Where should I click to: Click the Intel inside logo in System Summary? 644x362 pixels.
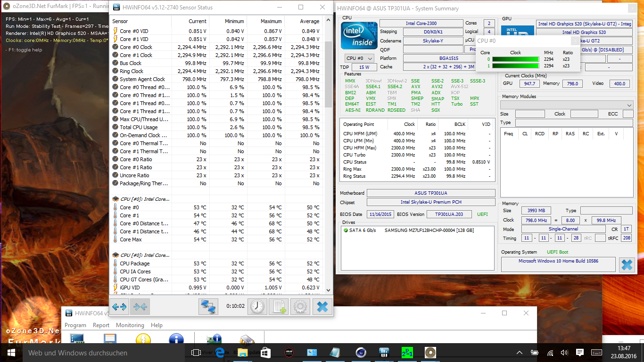[359, 35]
